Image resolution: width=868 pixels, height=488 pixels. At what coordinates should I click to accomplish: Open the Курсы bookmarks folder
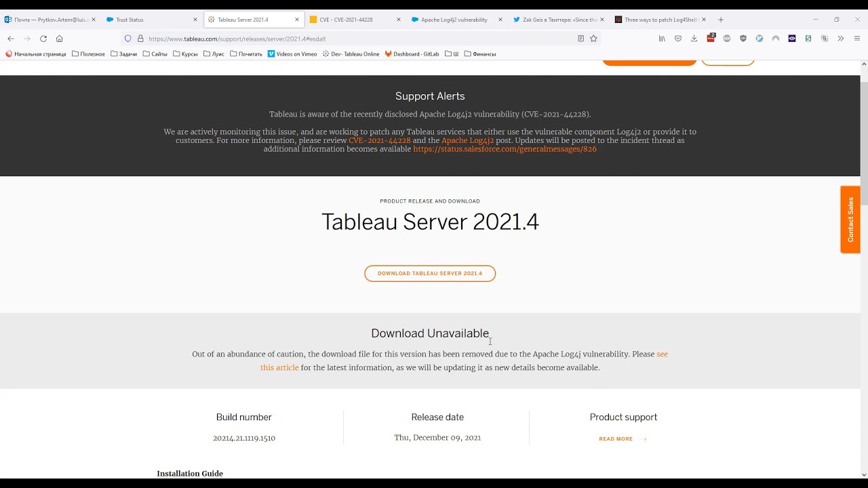(186, 54)
